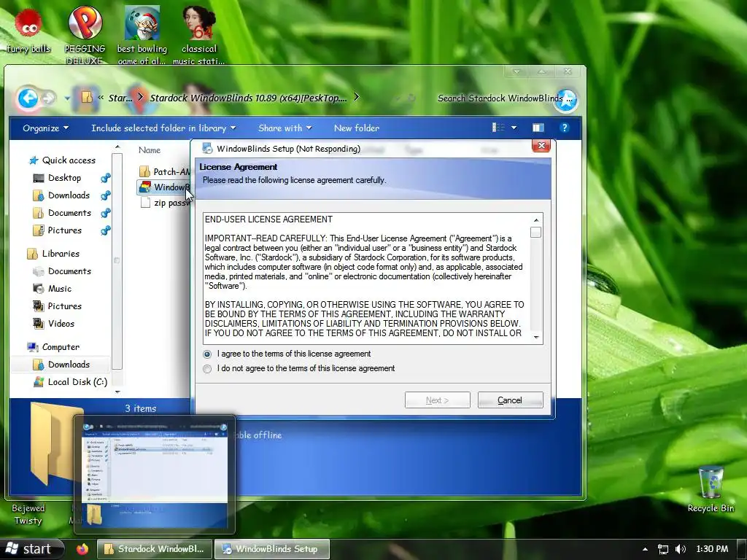The width and height of the screenshot is (747, 560).
Task: Close the WindowBlinds Setup dialog
Action: [x=541, y=146]
